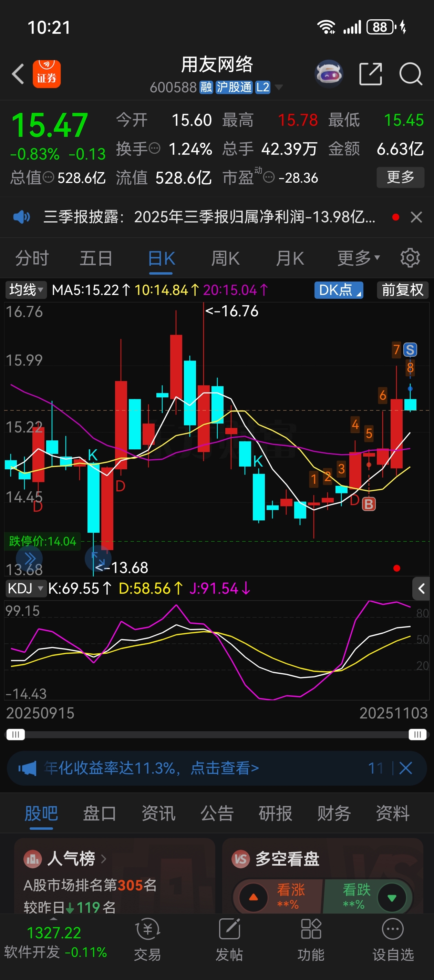This screenshot has width=434, height=980.
Task: Tap the VS 多空看盘 icon
Action: coord(241,859)
